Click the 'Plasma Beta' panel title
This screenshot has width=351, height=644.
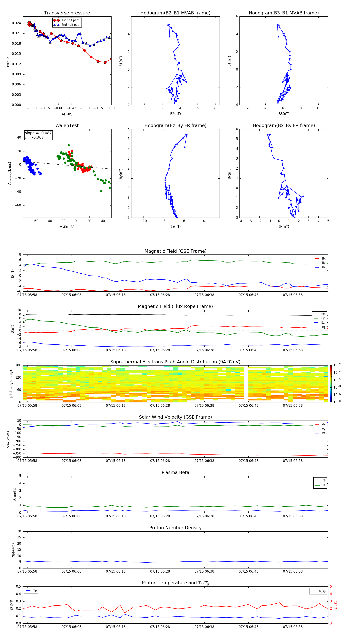pos(175,472)
